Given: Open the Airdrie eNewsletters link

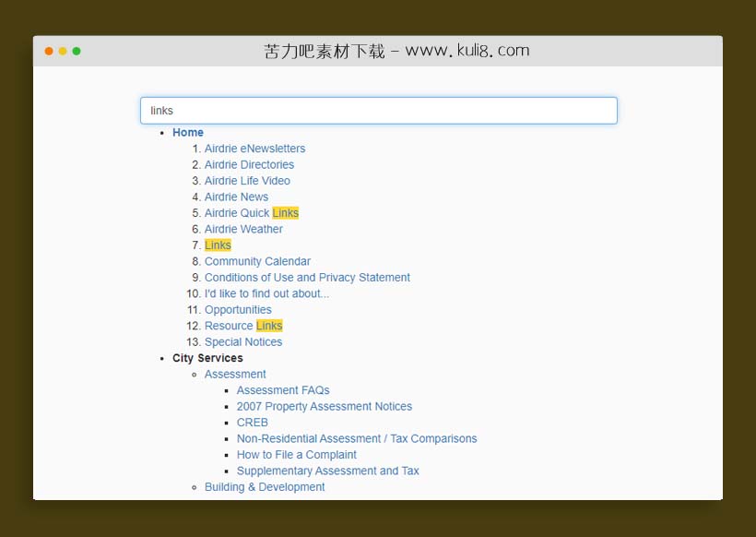Looking at the screenshot, I should [x=254, y=149].
